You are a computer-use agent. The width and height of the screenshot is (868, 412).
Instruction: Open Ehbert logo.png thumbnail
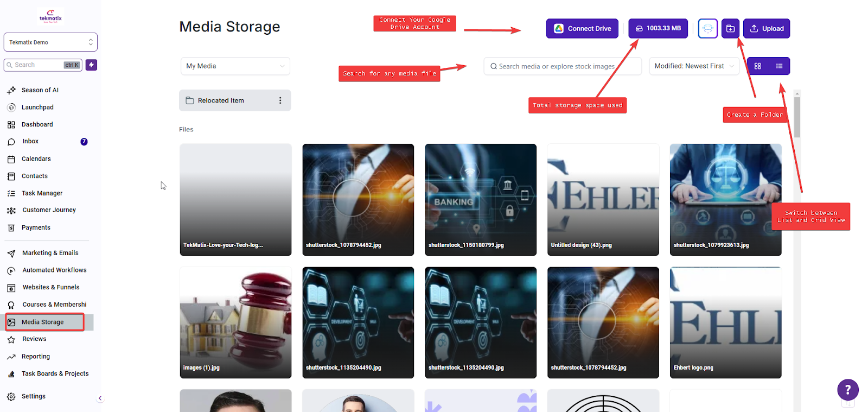[x=726, y=322]
